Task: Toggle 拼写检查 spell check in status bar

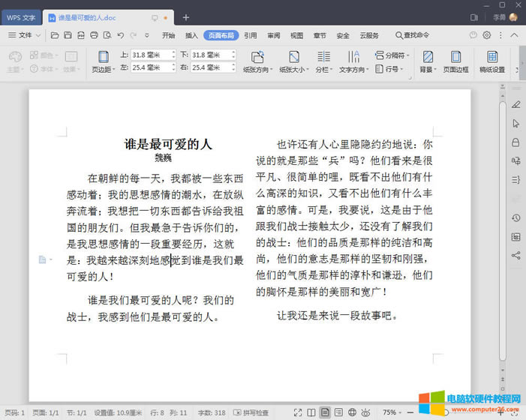Action: (x=251, y=412)
